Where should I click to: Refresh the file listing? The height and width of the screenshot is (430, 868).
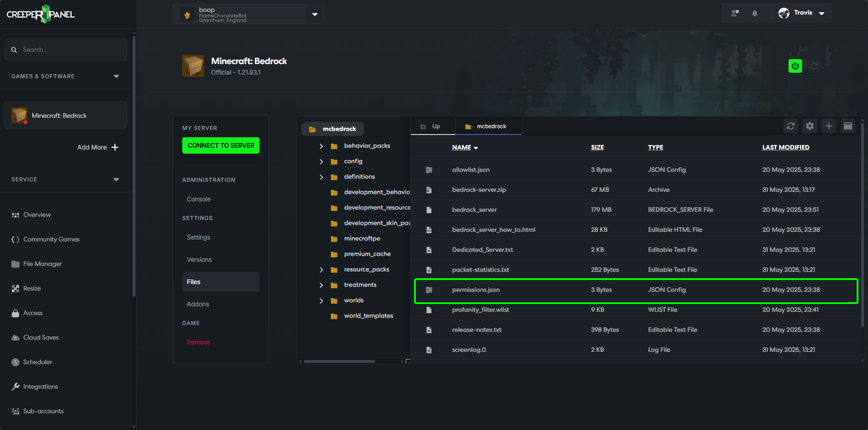point(790,126)
